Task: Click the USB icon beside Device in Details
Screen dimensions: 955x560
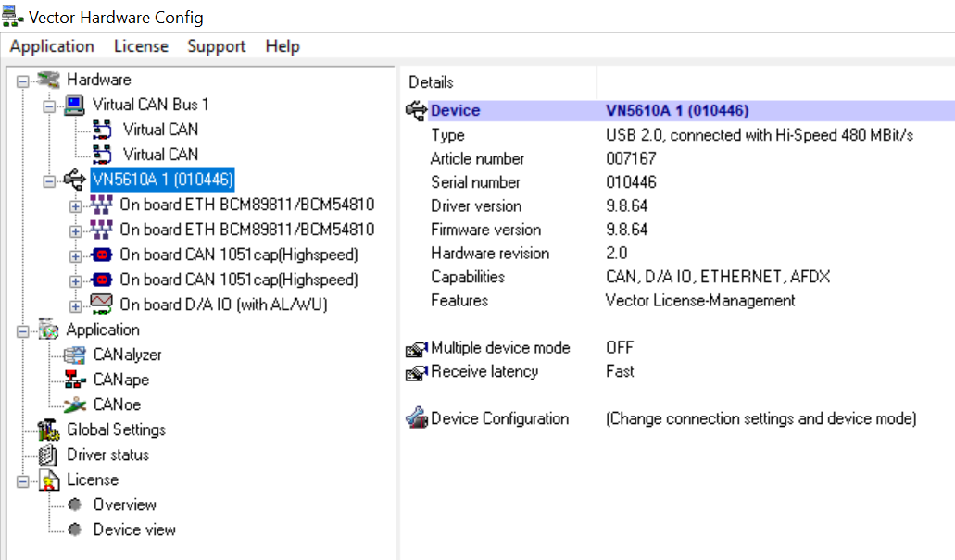Action: (x=417, y=111)
